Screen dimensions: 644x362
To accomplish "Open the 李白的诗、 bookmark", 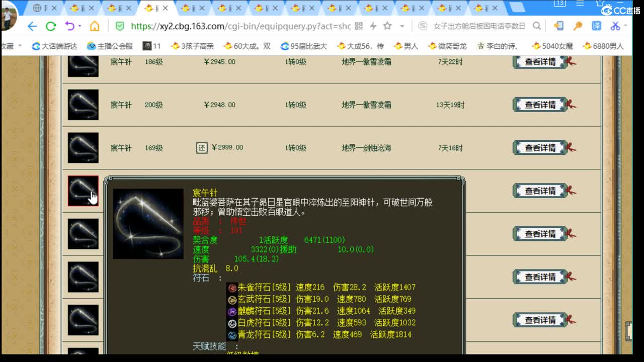I will 498,46.
